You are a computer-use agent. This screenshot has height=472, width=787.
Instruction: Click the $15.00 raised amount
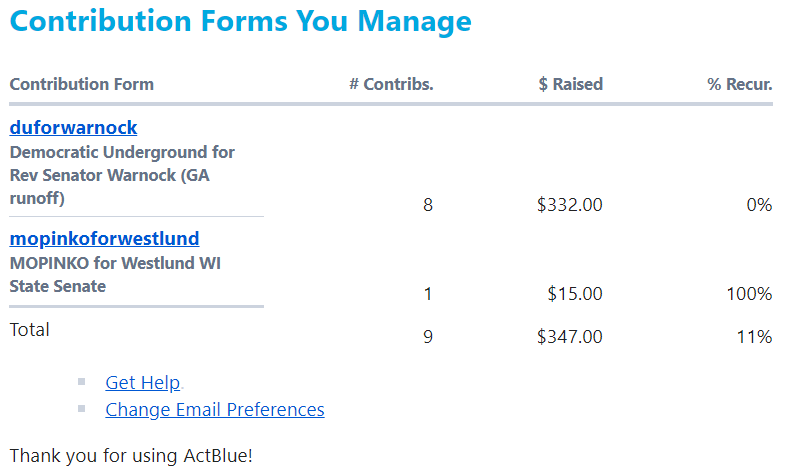coord(575,294)
